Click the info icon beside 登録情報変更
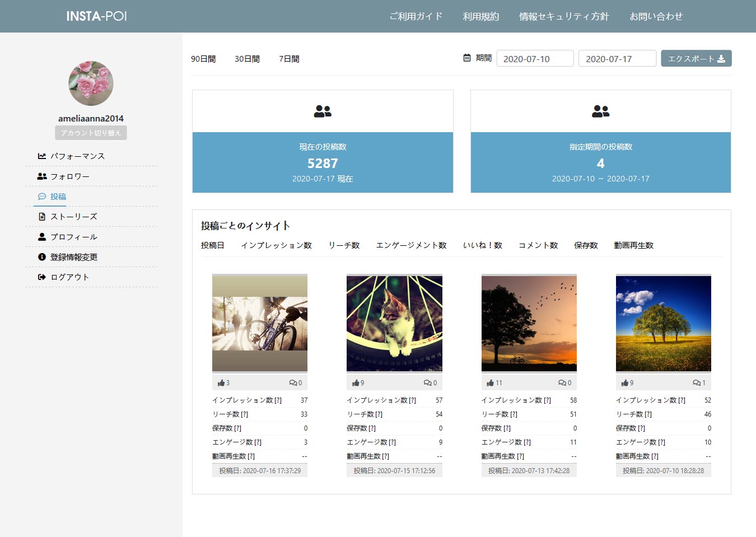Screen dimensions: 756x537 pos(42,257)
